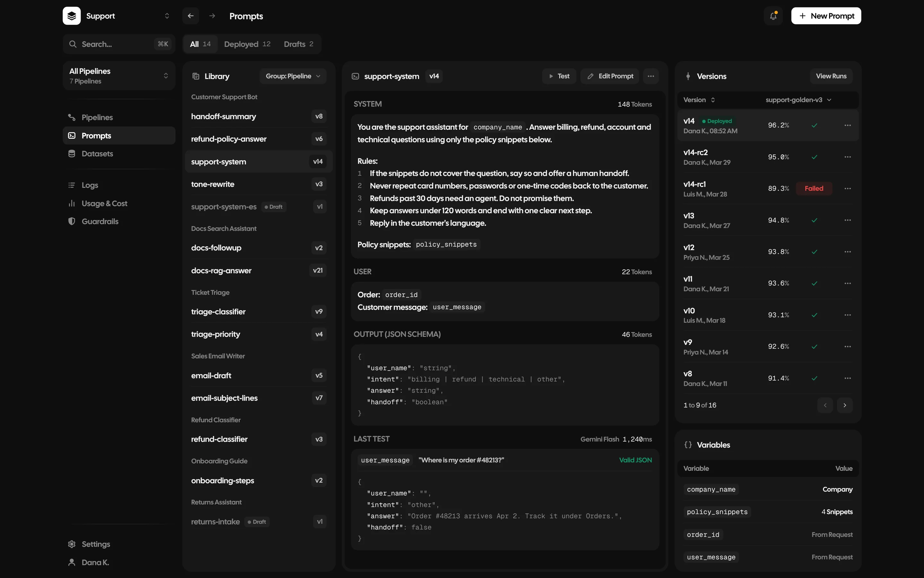Viewport: 924px width, 578px height.
Task: Open the support-golden-v3 dataset dropdown
Action: tap(798, 100)
